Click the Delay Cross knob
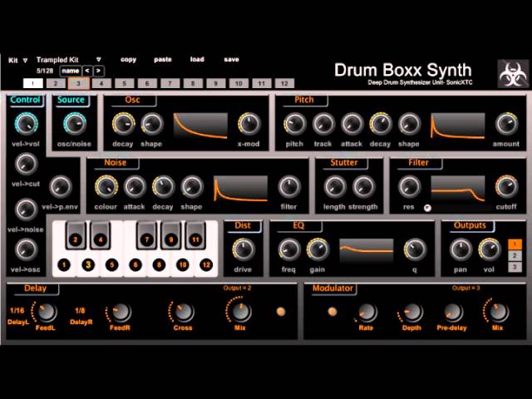 tap(183, 313)
